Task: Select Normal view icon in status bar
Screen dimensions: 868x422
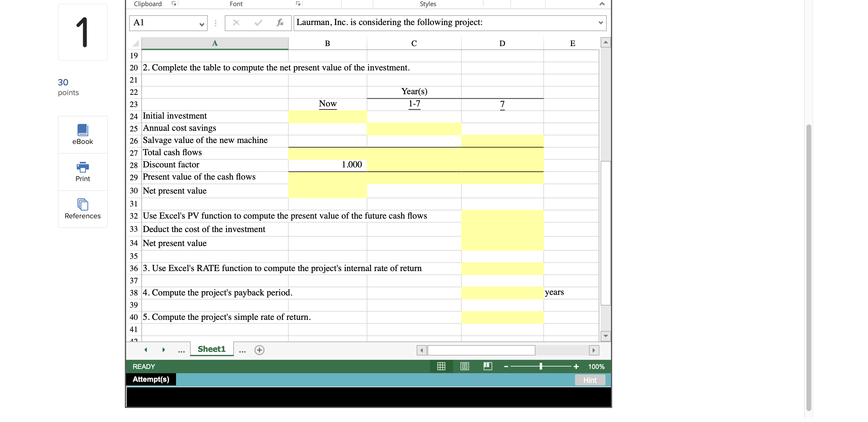Action: pyautogui.click(x=441, y=366)
